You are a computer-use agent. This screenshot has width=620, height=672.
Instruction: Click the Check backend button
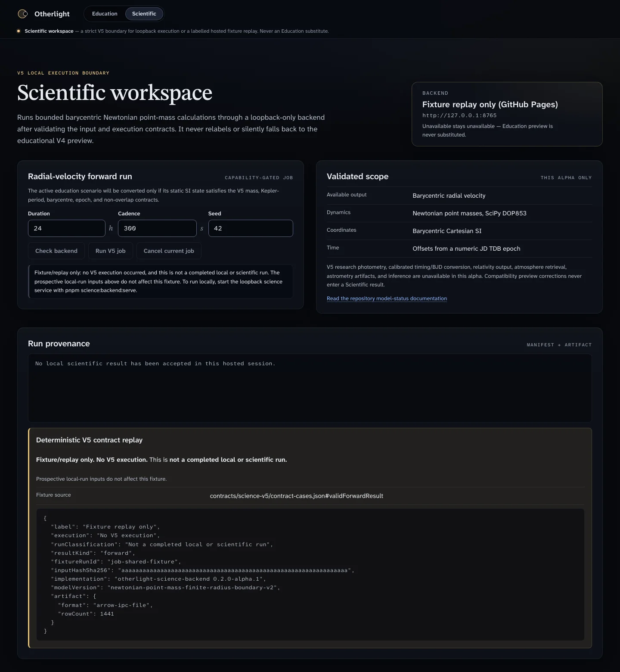[x=56, y=251]
